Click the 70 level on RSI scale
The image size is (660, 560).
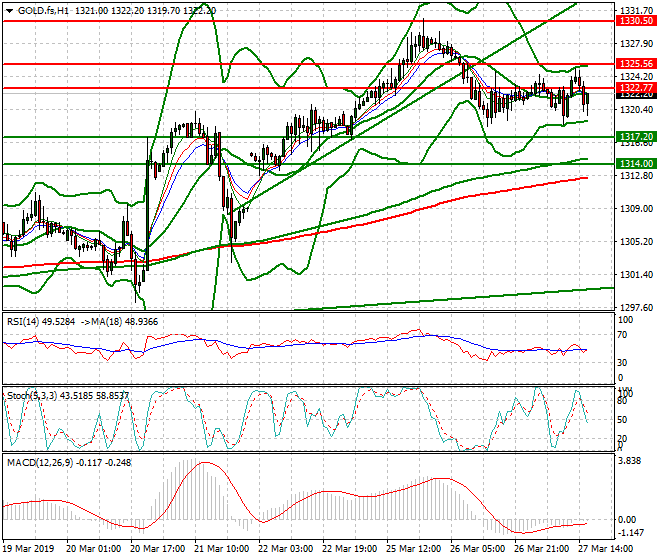[623, 335]
